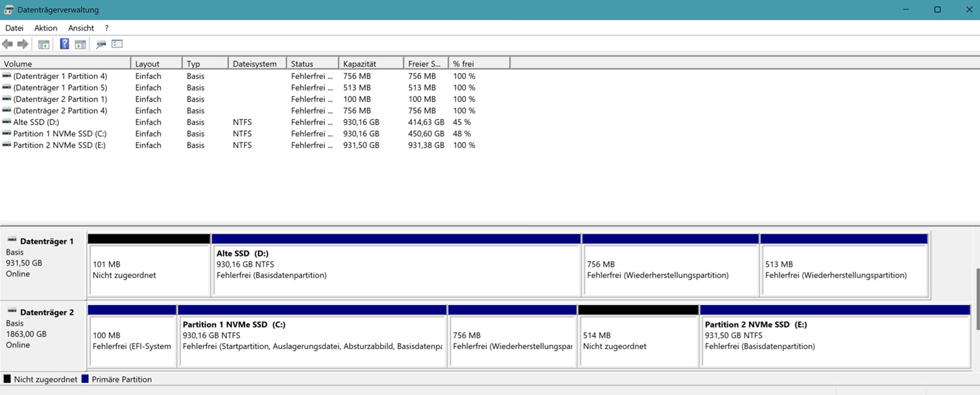
Task: Click the disk icon beside Datenträger 1 label
Action: coord(11,240)
